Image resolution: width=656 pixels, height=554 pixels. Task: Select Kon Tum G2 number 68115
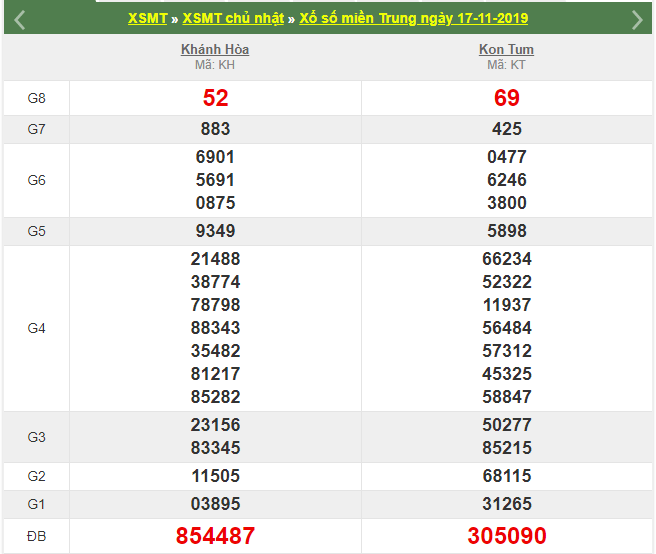507,476
